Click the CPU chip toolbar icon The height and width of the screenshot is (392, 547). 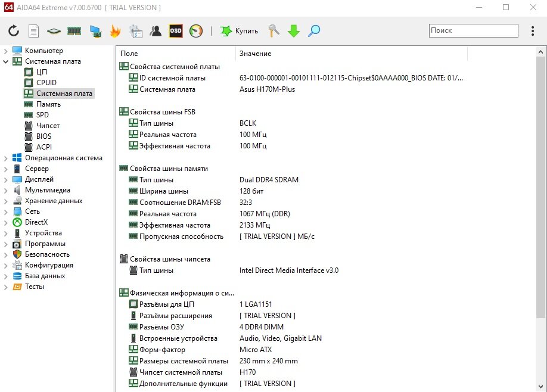(x=54, y=32)
